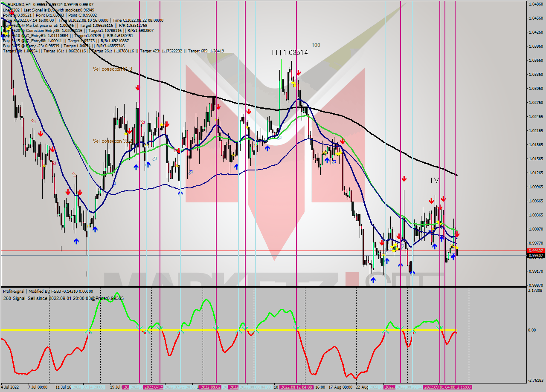Click the 'Profit-Signal | Modified By FSB3' indicator title

coord(32,291)
